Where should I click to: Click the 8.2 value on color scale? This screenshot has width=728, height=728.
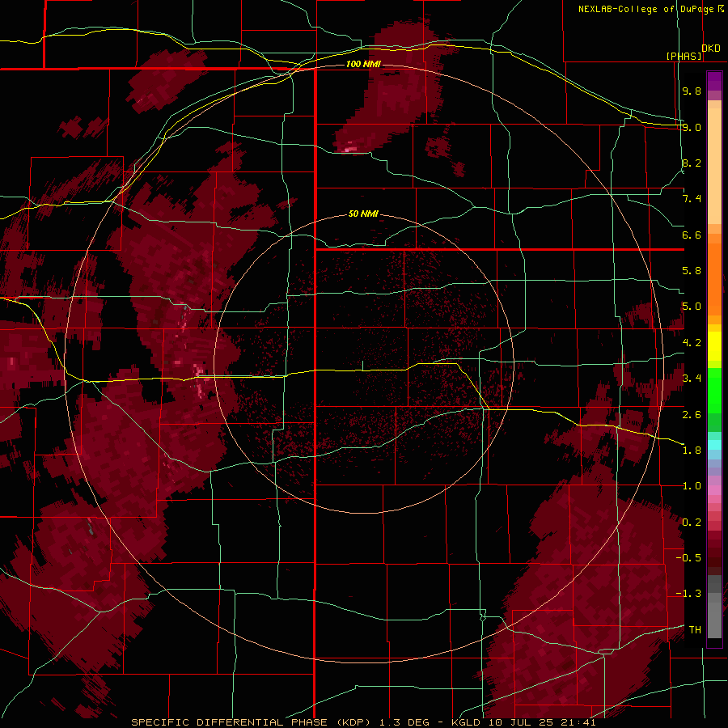tap(692, 163)
